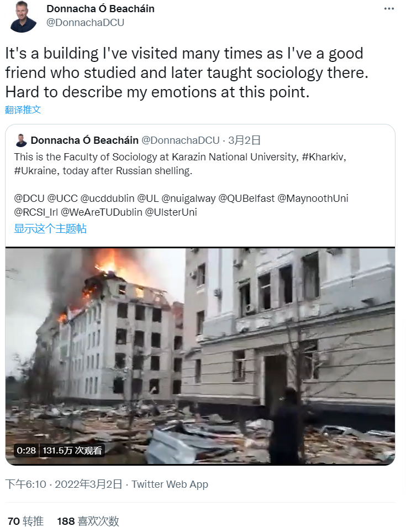This screenshot has height=532, width=406.
Task: Click the @MaynoothUni mention
Action: point(313,199)
